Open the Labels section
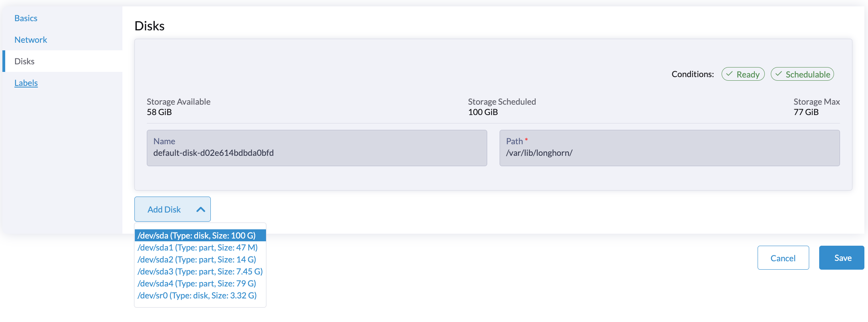Viewport: 868px width, 322px height. pos(26,83)
